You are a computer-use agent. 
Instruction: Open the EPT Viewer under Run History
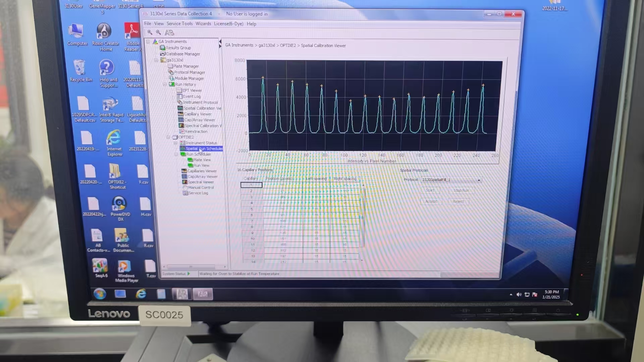192,90
